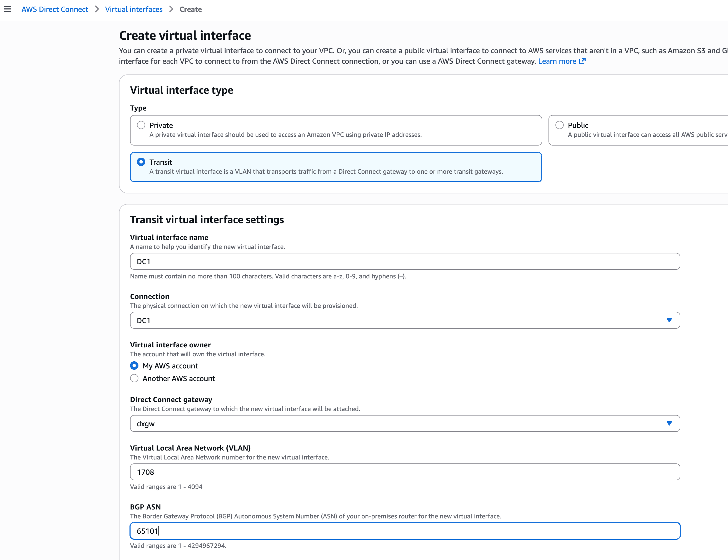This screenshot has width=728, height=560.
Task: Select My AWS account as owner
Action: point(134,366)
